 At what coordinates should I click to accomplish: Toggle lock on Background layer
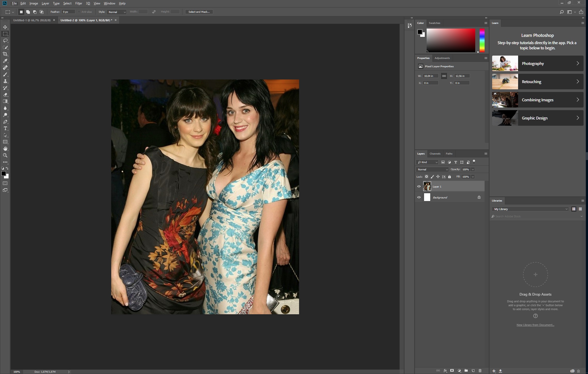click(x=479, y=197)
